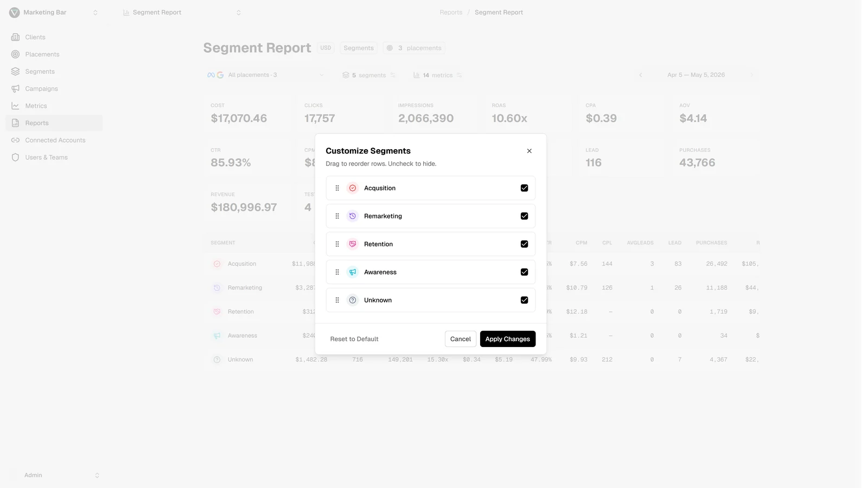868x488 pixels.
Task: Open Metrics in the sidebar
Action: (x=54, y=106)
